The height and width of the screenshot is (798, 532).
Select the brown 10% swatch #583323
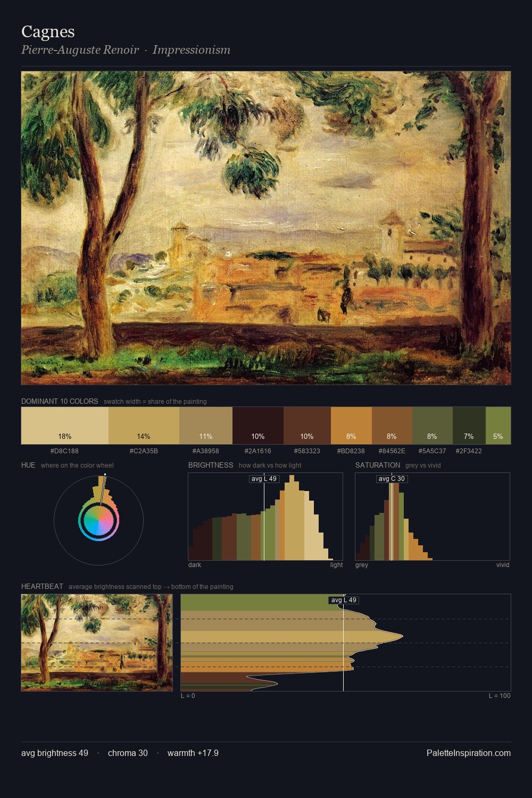[x=307, y=425]
